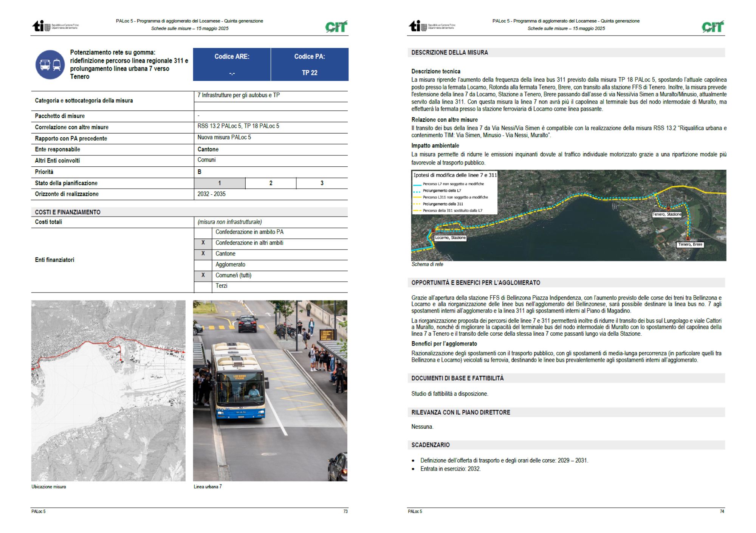The image size is (756, 533).
Task: Click the X checkbox beside Cantone
Action: click(203, 254)
